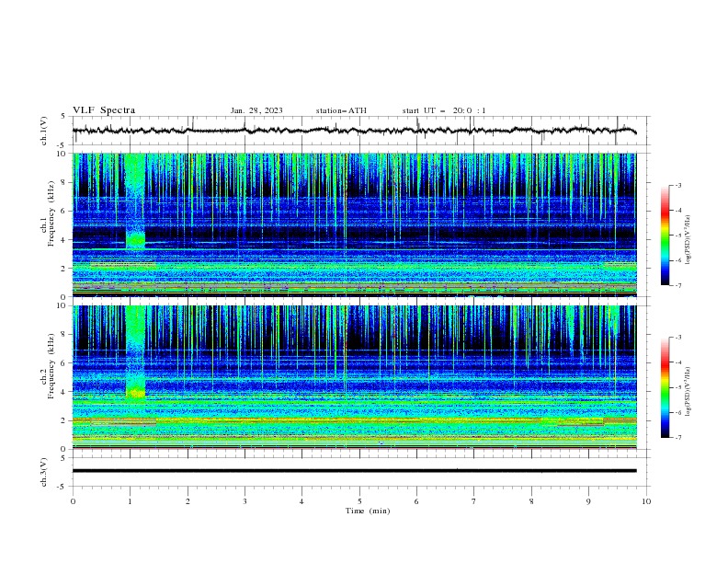Click the ch.2 "Frequency (kHz)" axis label
The image size is (728, 563).
(51, 365)
